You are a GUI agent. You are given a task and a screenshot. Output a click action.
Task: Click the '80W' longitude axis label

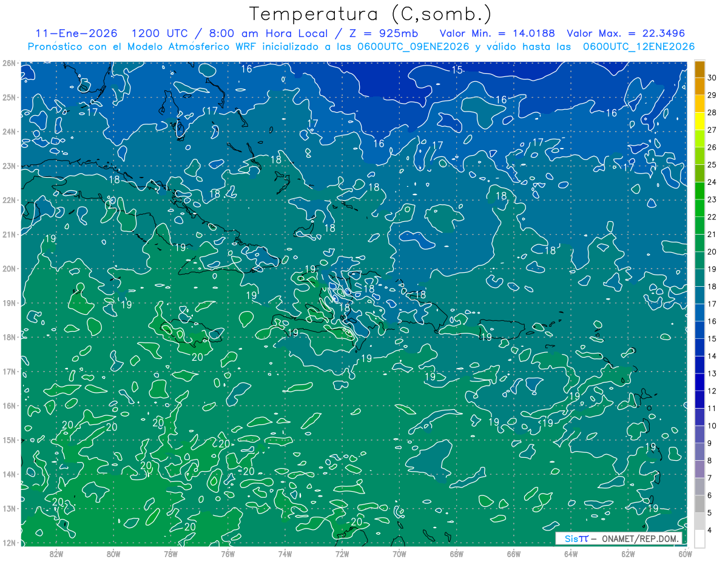[113, 554]
